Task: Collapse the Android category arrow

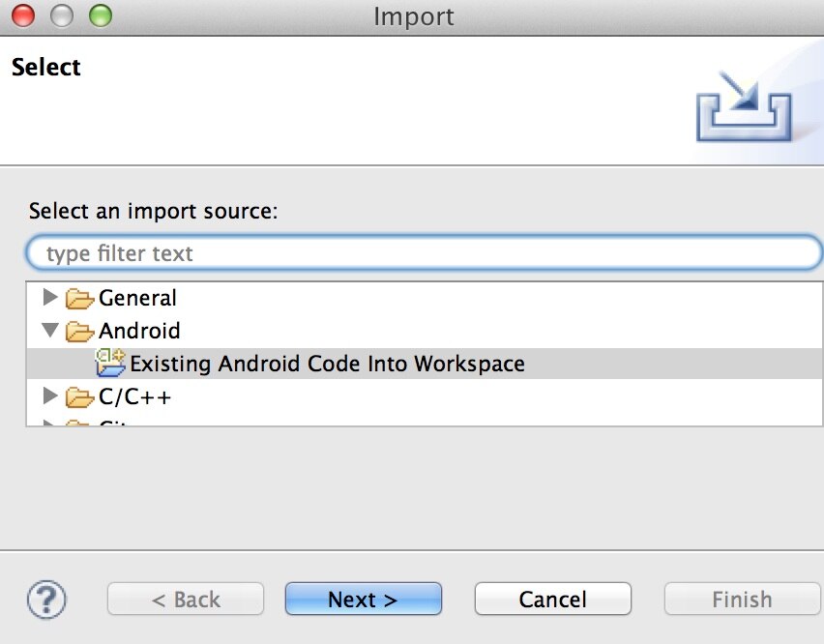Action: coord(51,331)
